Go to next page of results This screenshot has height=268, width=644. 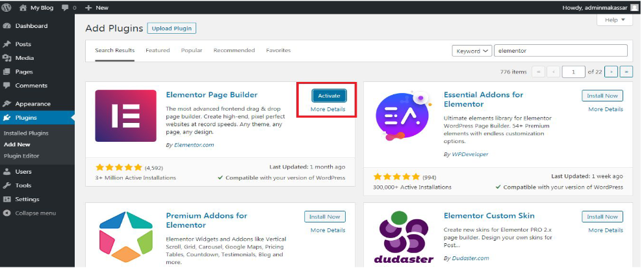click(x=611, y=72)
